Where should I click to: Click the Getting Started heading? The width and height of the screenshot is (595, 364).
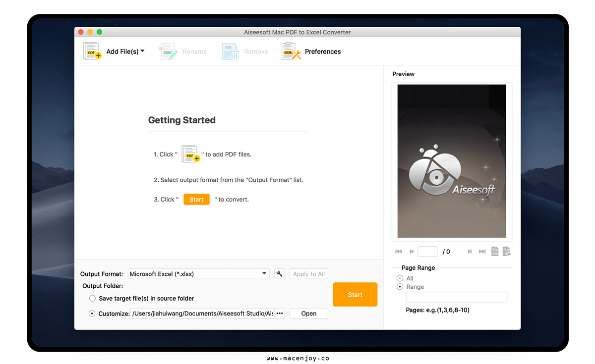182,120
